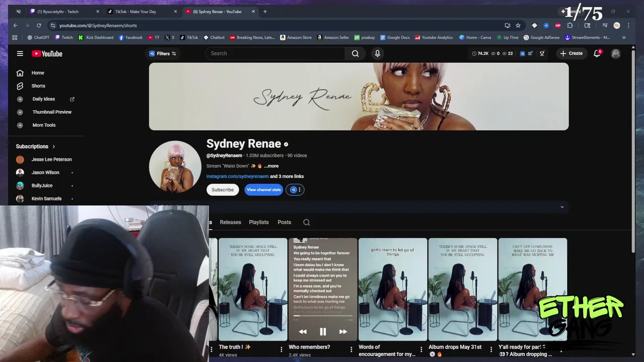Expand the Subscriptions section chevron
The height and width of the screenshot is (362, 644).
(53, 146)
